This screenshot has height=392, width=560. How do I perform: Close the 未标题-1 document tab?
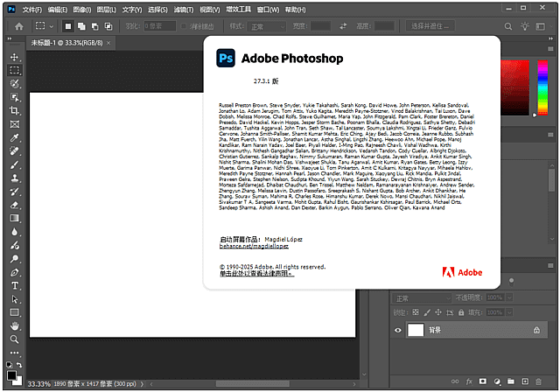pos(108,43)
